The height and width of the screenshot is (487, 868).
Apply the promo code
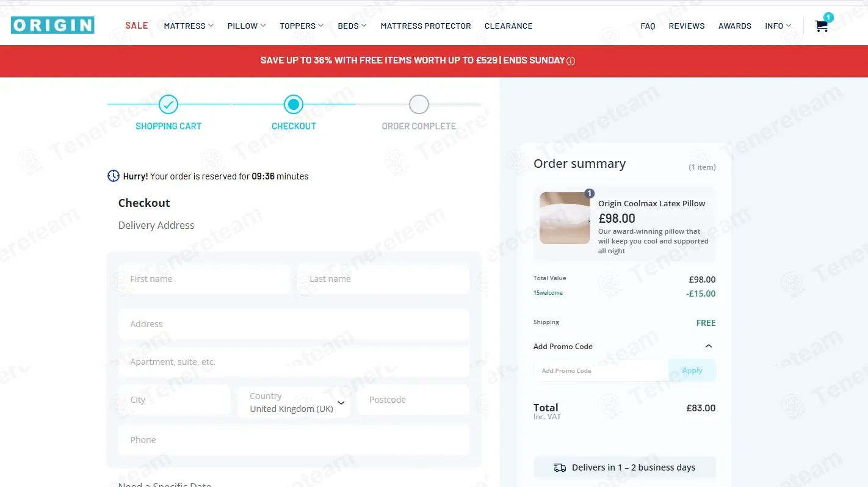point(692,370)
